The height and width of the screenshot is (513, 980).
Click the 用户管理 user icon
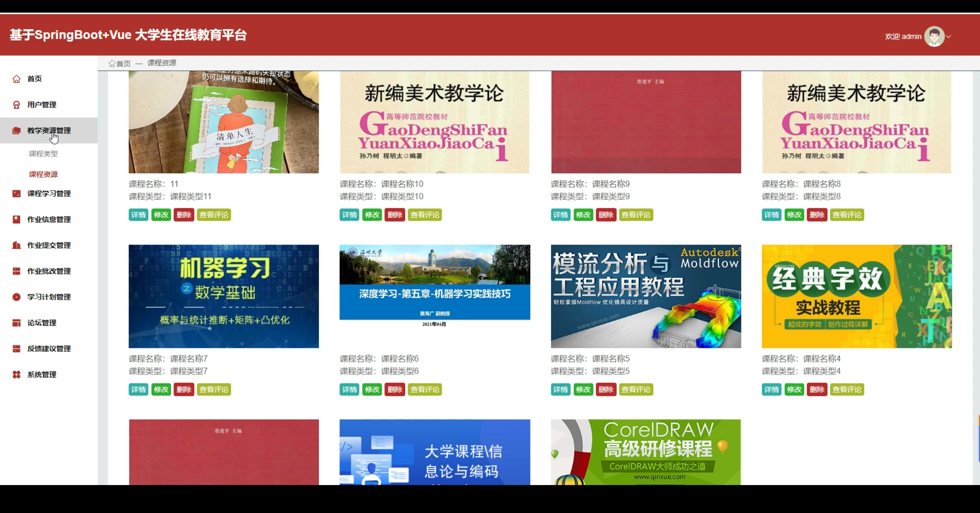(x=16, y=105)
